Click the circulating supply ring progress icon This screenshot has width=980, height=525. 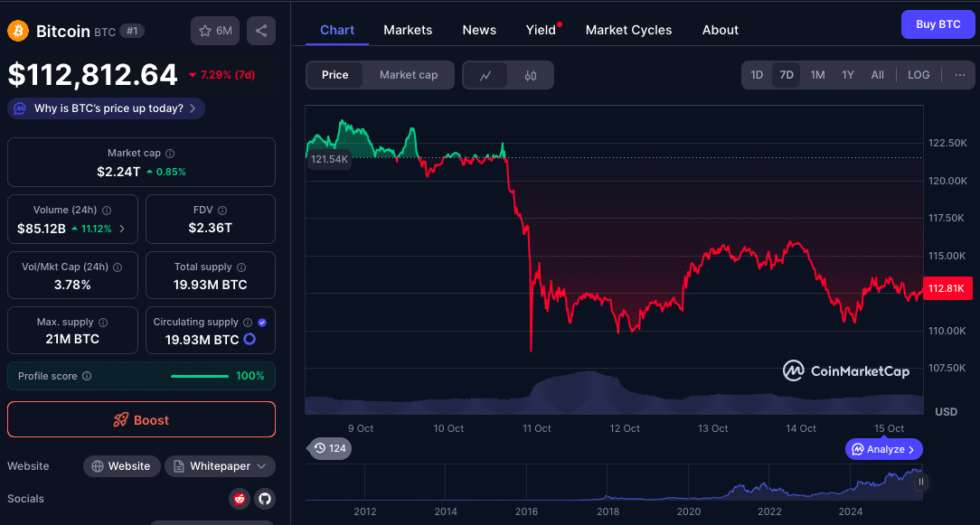249,340
